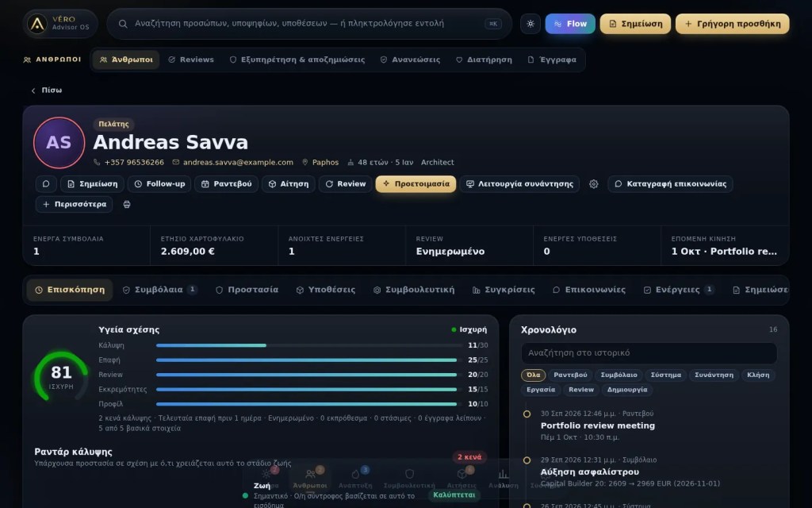This screenshot has height=508, width=812.
Task: Open the Συμβουλευτική tab
Action: pos(414,290)
